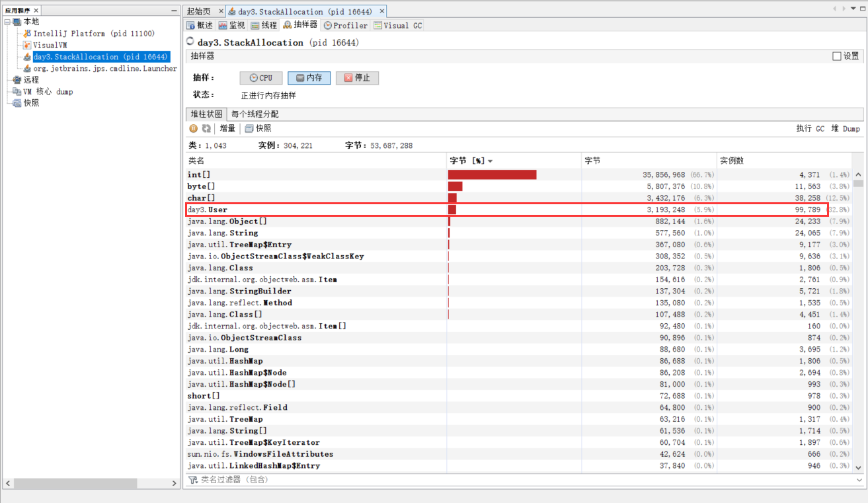
Task: Select the day3.User class row
Action: [x=518, y=210]
